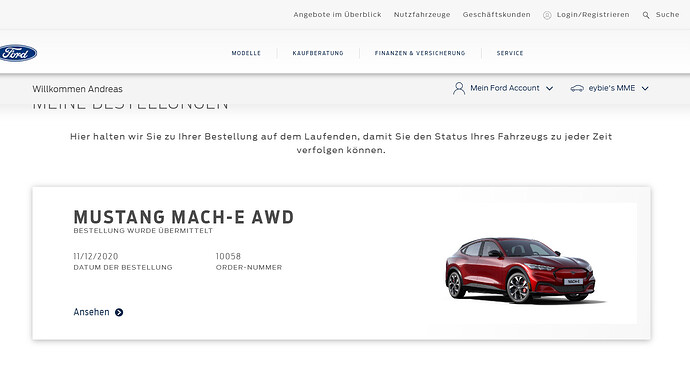View order details via Ansehen link
This screenshot has width=690, height=370.
92,312
